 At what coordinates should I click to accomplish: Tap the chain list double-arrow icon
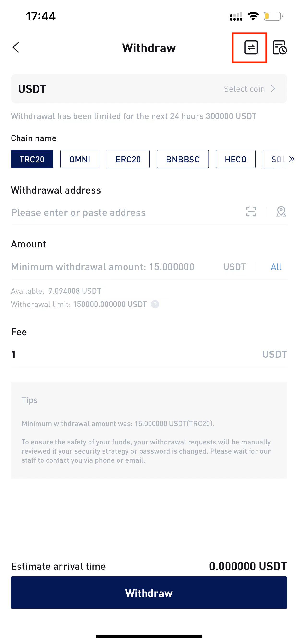coord(292,159)
